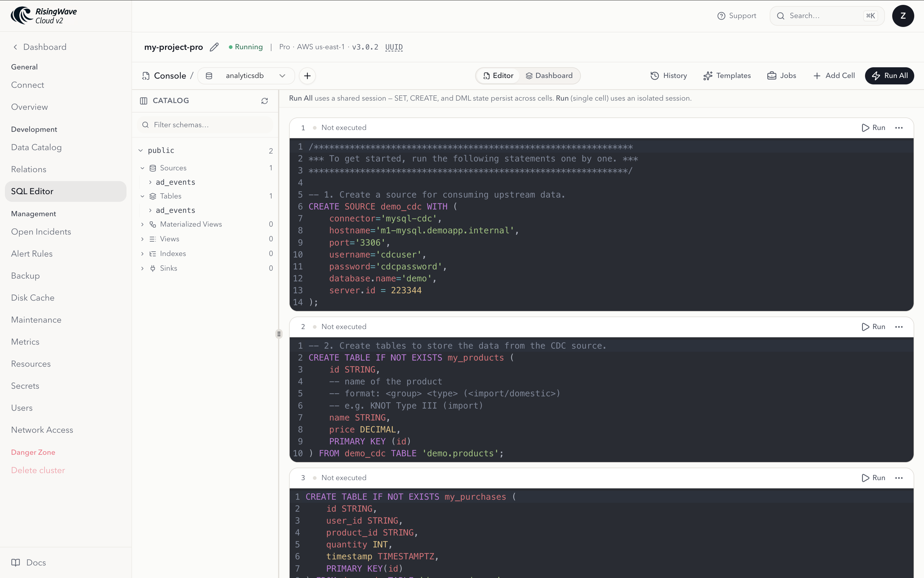The height and width of the screenshot is (578, 924).
Task: Open the Metrics page
Action: 25,342
